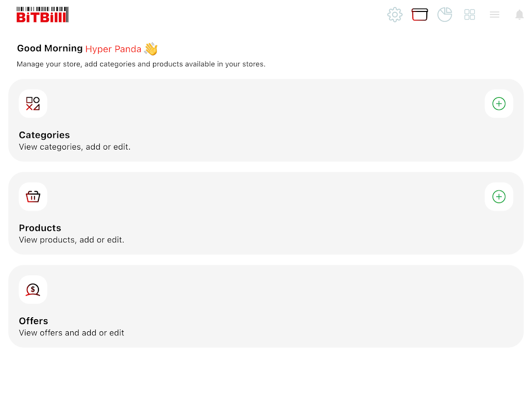532x399 pixels.
Task: Open the hamburger menu icon
Action: [494, 14]
